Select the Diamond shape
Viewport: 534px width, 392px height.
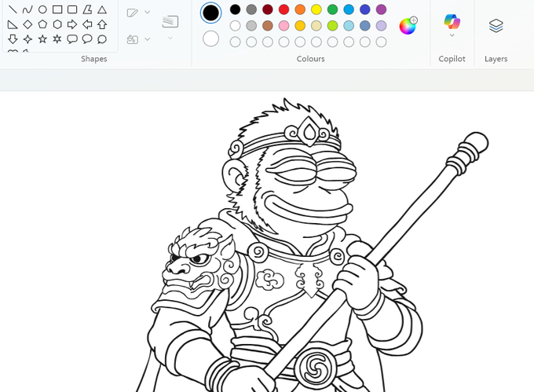point(27,24)
